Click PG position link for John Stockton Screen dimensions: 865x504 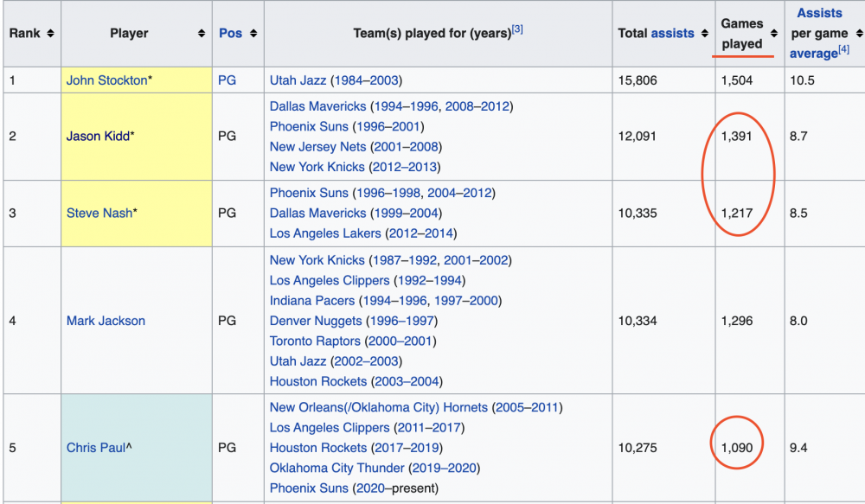[227, 80]
